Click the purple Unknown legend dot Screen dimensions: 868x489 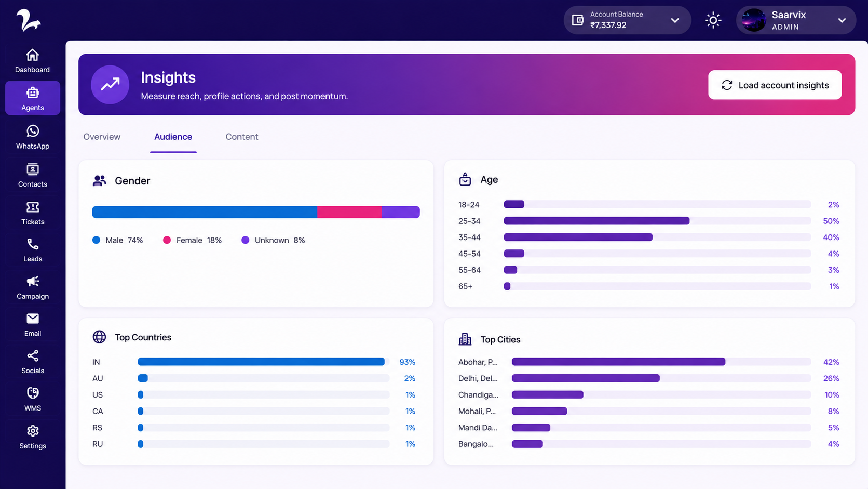click(x=245, y=240)
